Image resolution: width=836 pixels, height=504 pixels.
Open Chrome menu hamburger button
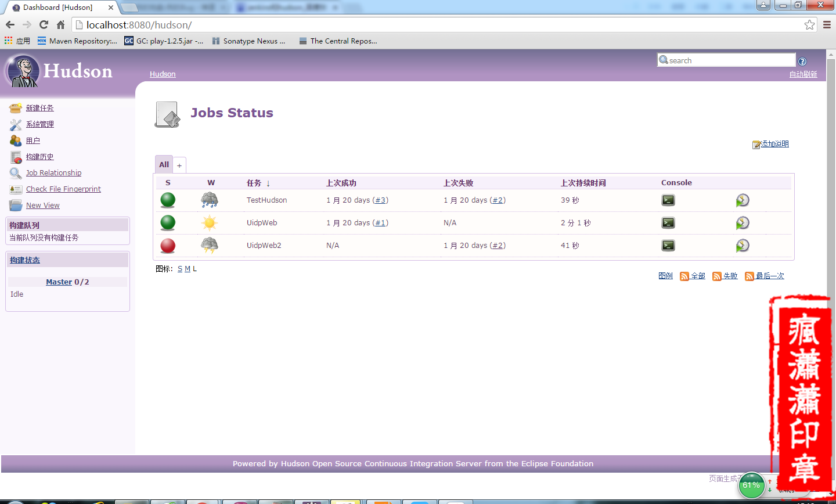point(827,24)
